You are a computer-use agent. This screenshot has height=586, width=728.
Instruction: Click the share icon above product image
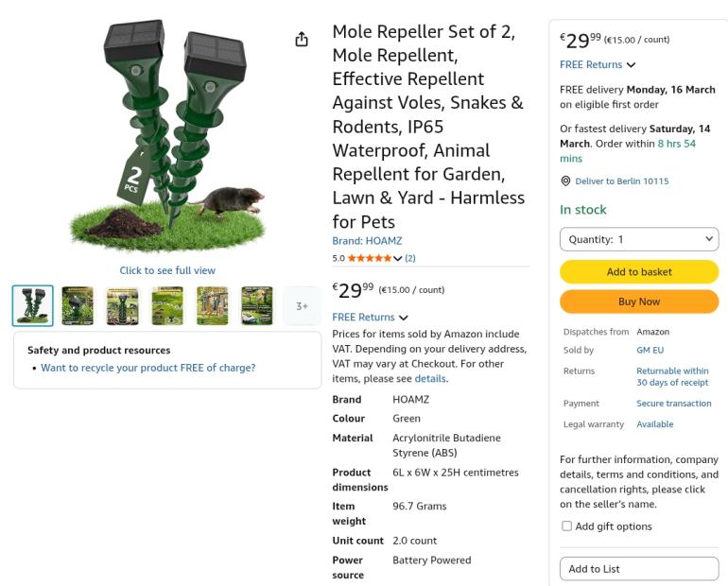[x=302, y=40]
